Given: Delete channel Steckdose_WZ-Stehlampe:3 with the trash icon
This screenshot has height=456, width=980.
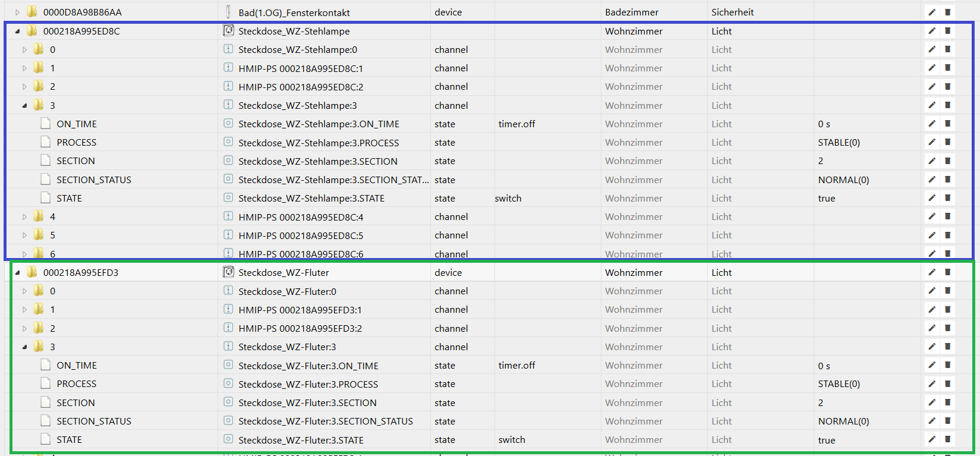Looking at the screenshot, I should pyautogui.click(x=948, y=105).
